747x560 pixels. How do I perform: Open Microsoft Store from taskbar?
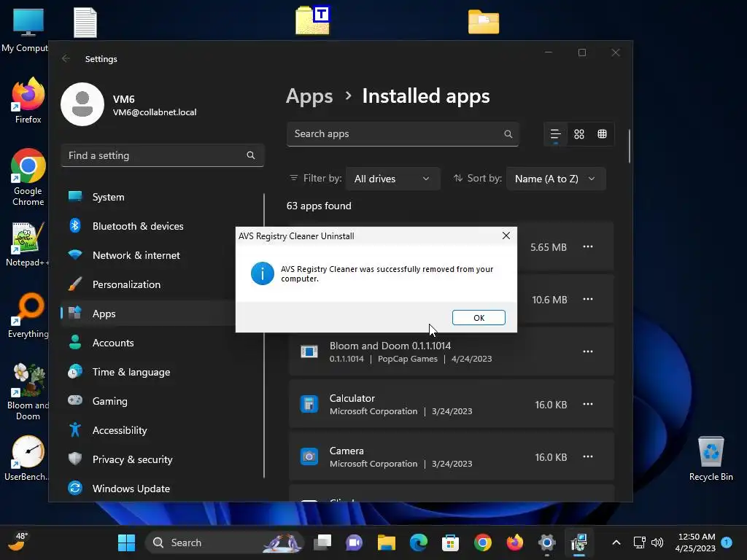[451, 542]
